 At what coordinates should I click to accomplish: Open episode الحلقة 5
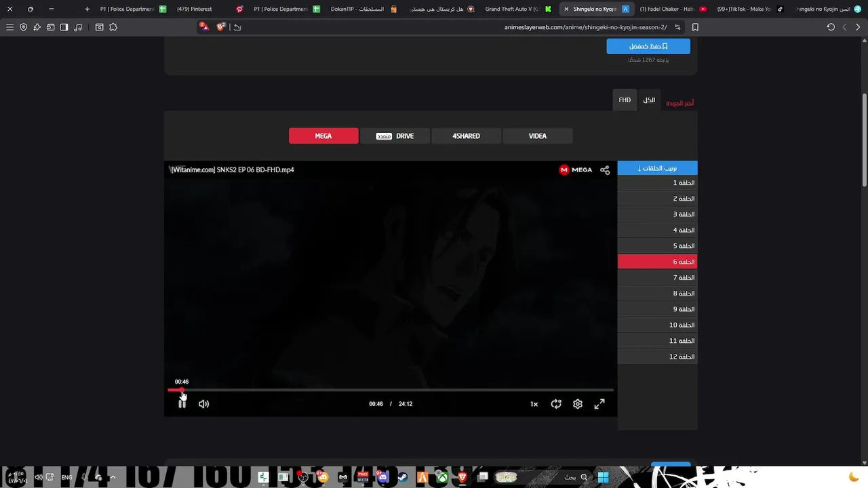pyautogui.click(x=657, y=246)
